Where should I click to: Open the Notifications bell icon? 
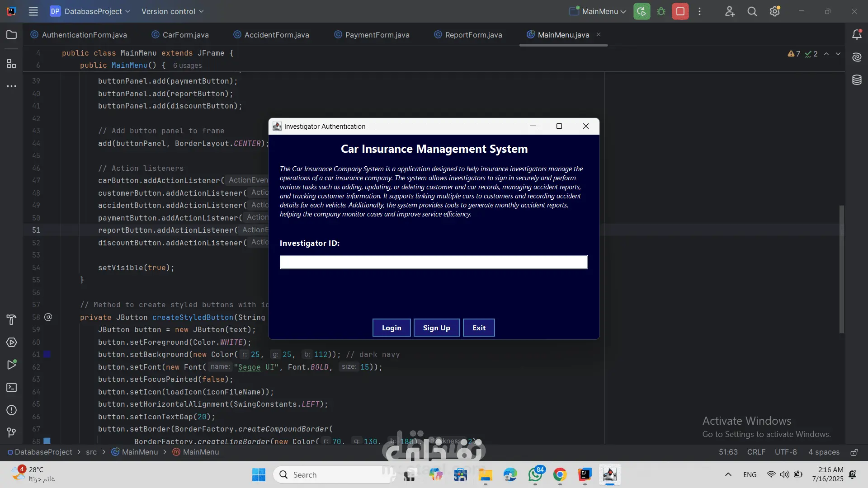(857, 35)
